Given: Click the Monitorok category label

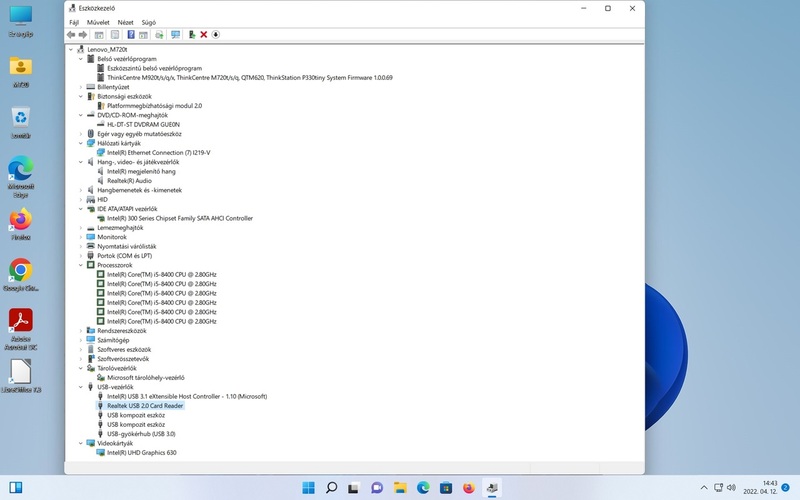Looking at the screenshot, I should (112, 237).
